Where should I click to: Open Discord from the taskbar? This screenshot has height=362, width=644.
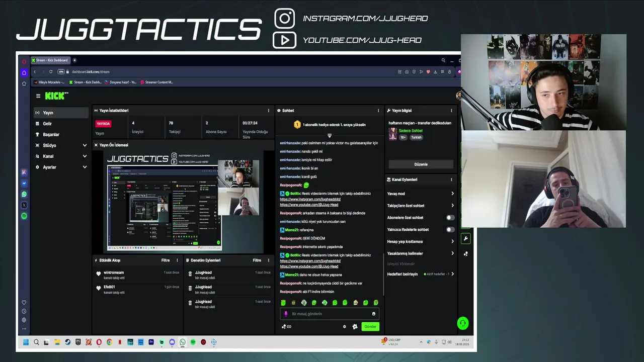[172, 342]
